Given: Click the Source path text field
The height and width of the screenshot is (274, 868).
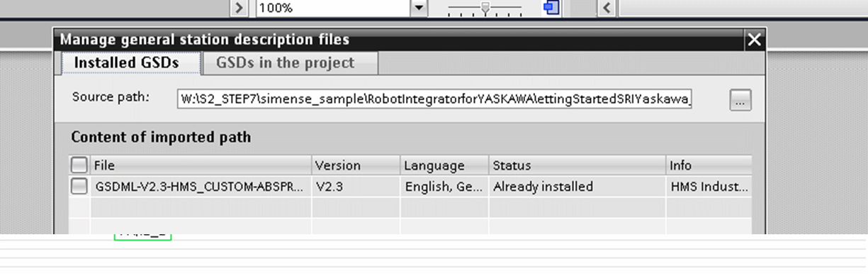Looking at the screenshot, I should pos(434,99).
